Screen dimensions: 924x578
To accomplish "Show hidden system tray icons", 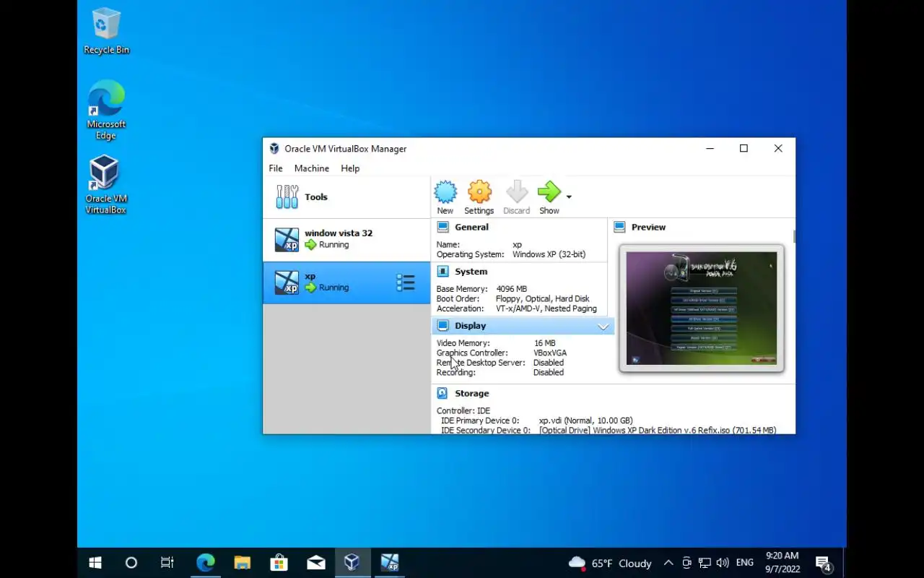I will pyautogui.click(x=668, y=563).
